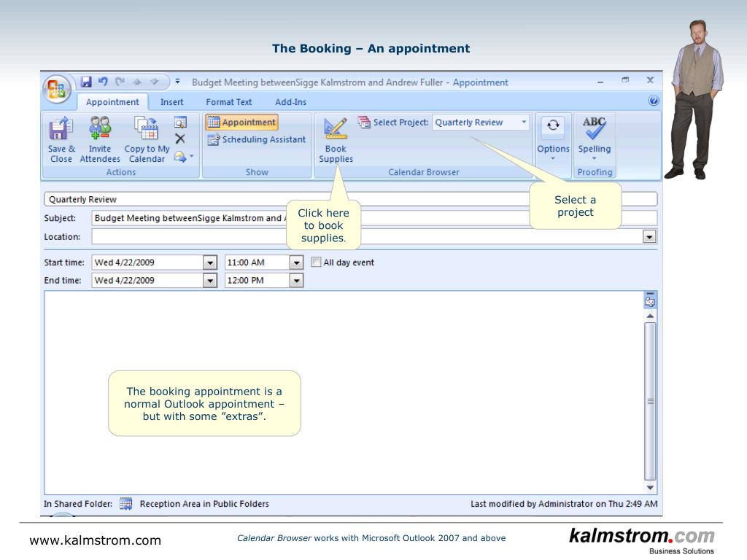Open Outlook Help question mark icon
The height and width of the screenshot is (560, 747).
(654, 101)
